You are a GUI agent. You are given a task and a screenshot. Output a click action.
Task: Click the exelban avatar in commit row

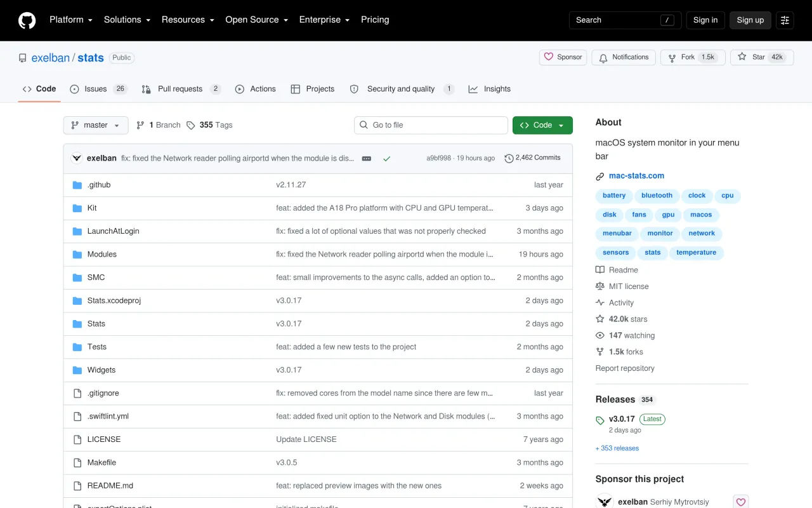tap(77, 158)
